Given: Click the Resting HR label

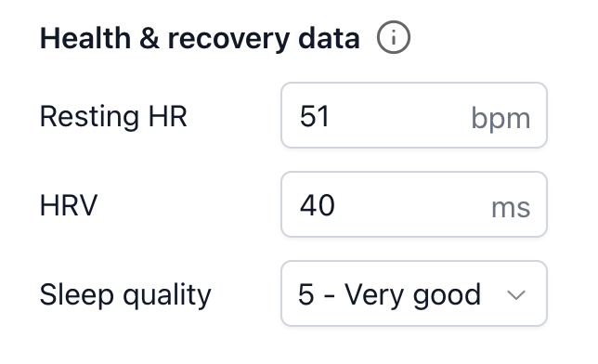Looking at the screenshot, I should tap(113, 116).
